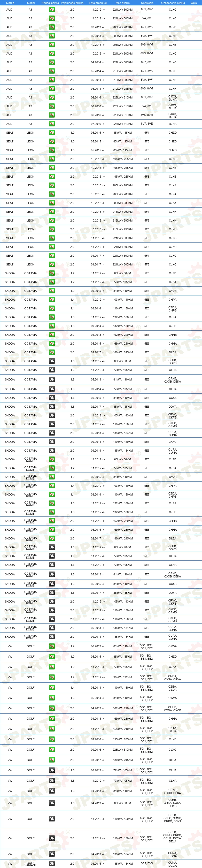
Task: Click the 'Rodzaj paliwa' column header
Action: (50, 3)
